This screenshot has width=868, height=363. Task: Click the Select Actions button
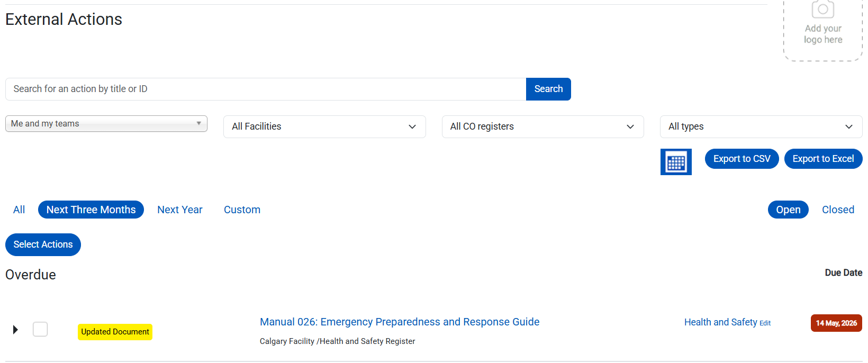(x=43, y=244)
